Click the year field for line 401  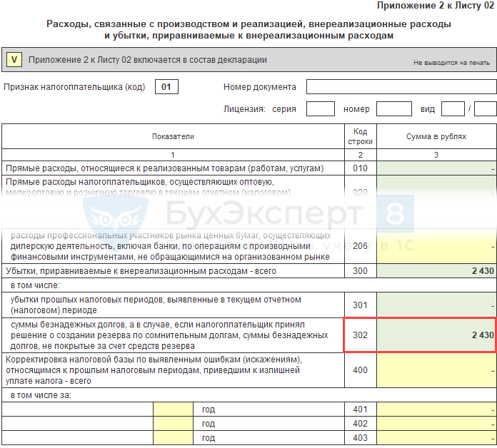(x=173, y=409)
